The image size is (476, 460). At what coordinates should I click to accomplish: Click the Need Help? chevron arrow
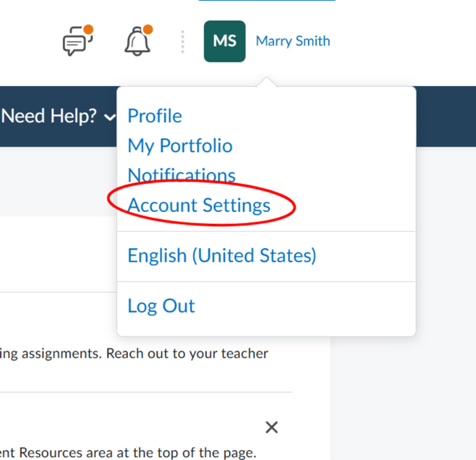(x=109, y=117)
